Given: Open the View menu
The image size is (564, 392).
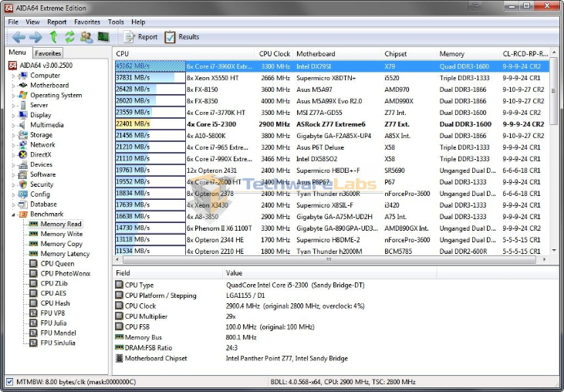Looking at the screenshot, I should (x=32, y=22).
